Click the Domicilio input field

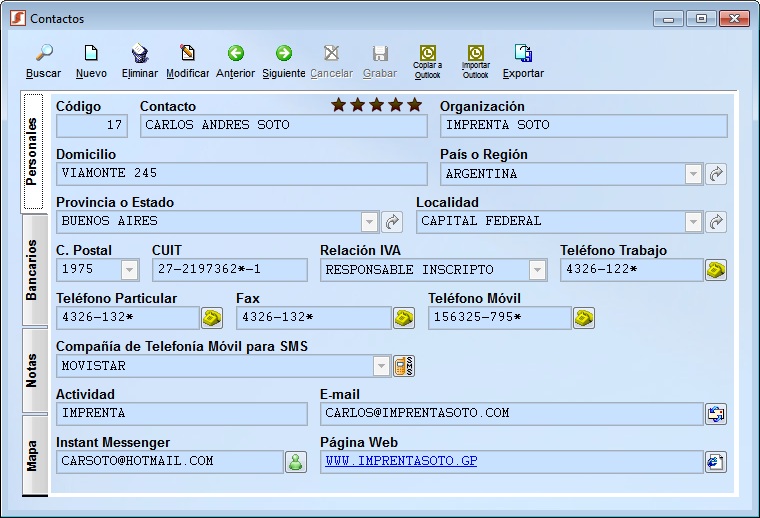pyautogui.click(x=241, y=174)
